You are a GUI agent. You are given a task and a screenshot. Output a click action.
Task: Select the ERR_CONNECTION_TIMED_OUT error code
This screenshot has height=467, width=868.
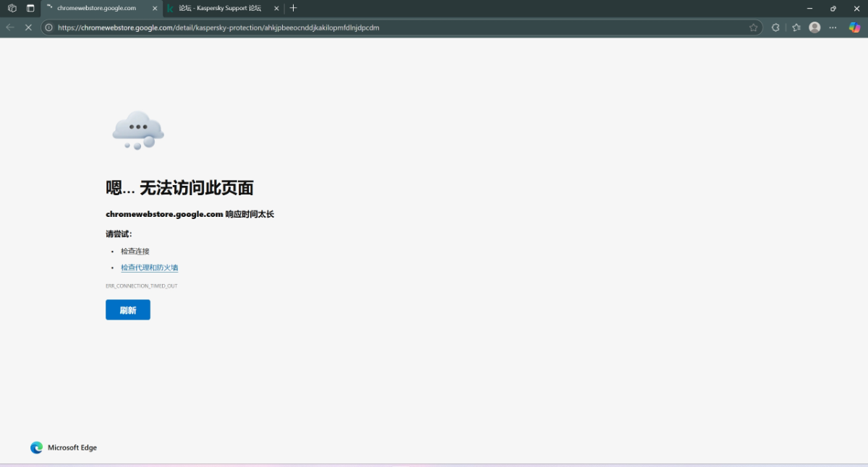142,286
